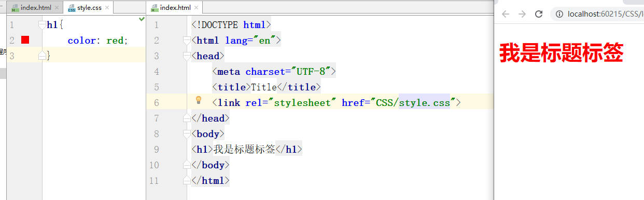Click the green inspection checkmark icon

[142, 19]
